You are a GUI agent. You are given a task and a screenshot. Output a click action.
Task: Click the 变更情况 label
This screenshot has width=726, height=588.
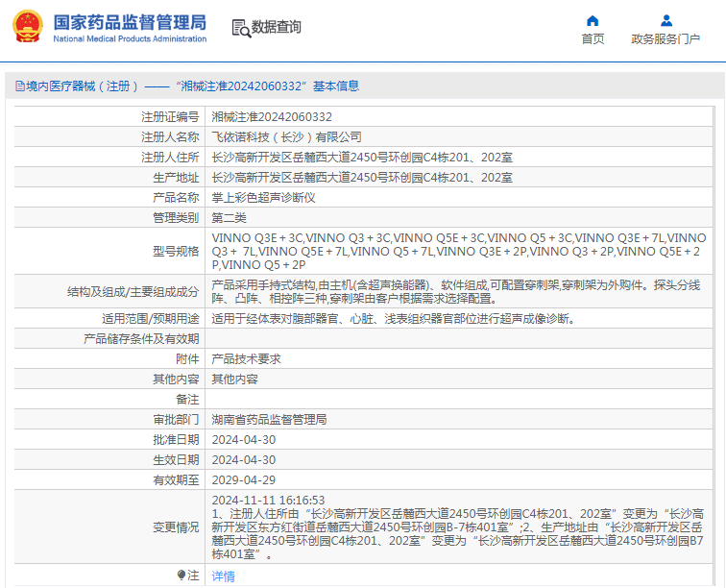click(x=176, y=527)
